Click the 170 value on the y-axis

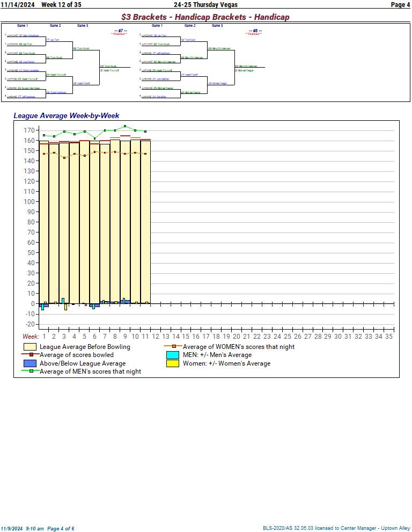tap(29, 130)
